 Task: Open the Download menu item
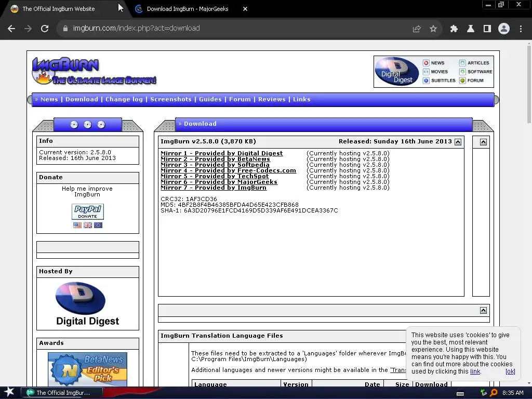(82, 99)
